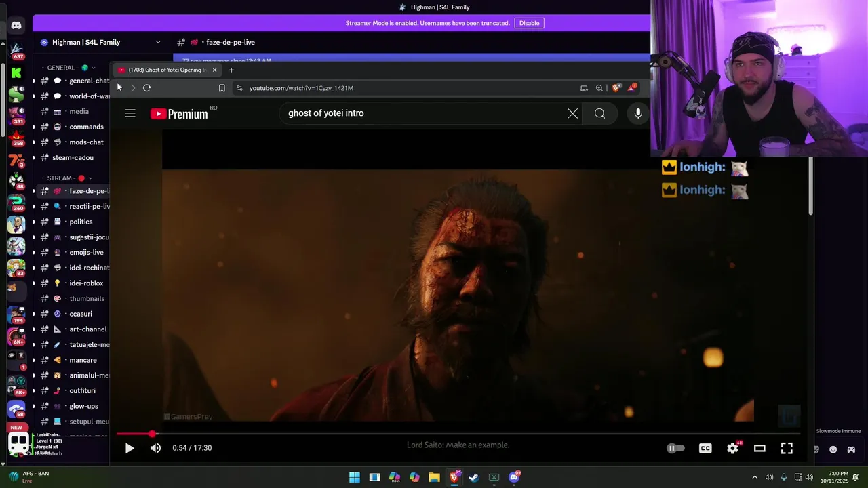Seek using the video progress bar
Viewport: 868px width, 488px height.
click(x=458, y=434)
